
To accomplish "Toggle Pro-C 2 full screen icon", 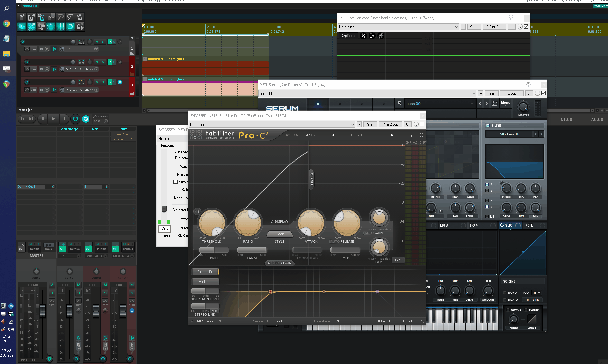I will tap(421, 135).
